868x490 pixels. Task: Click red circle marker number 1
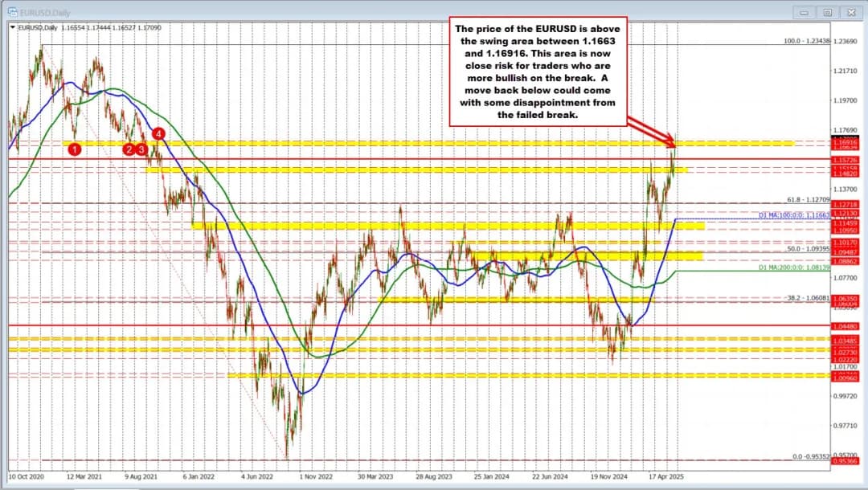coord(74,149)
